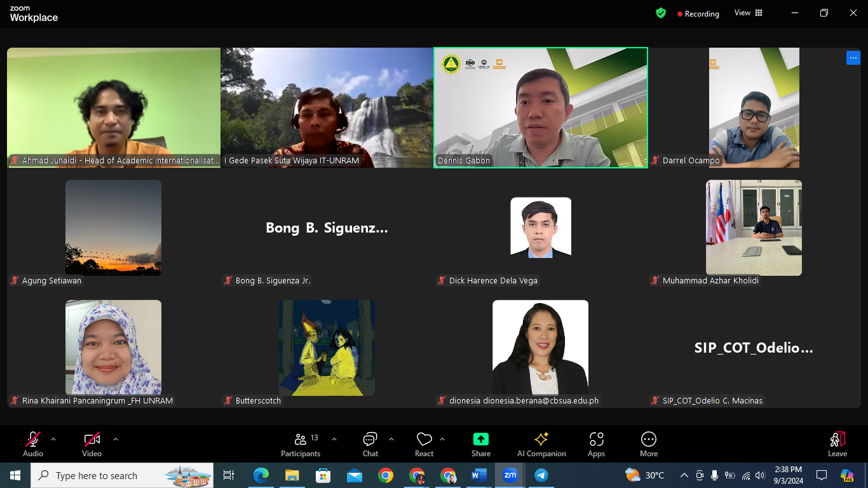Turn on camera with Video button
This screenshot has height=488, width=868.
pos(92,444)
